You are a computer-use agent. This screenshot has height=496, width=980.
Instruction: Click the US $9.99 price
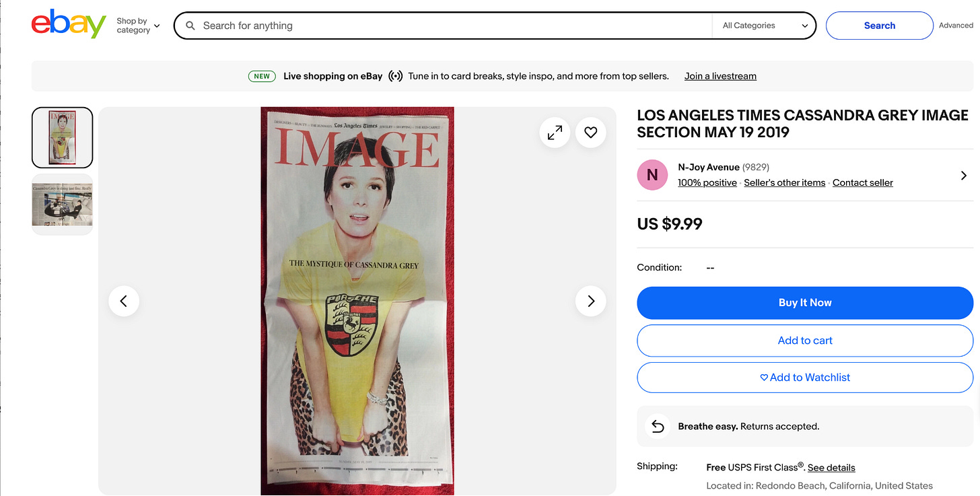(670, 224)
